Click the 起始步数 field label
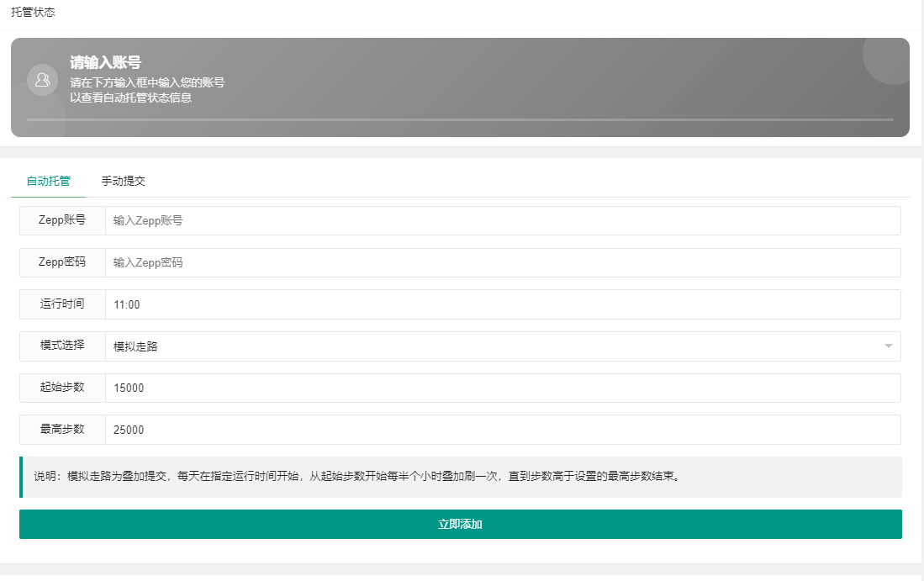This screenshot has height=581, width=924. click(x=62, y=388)
